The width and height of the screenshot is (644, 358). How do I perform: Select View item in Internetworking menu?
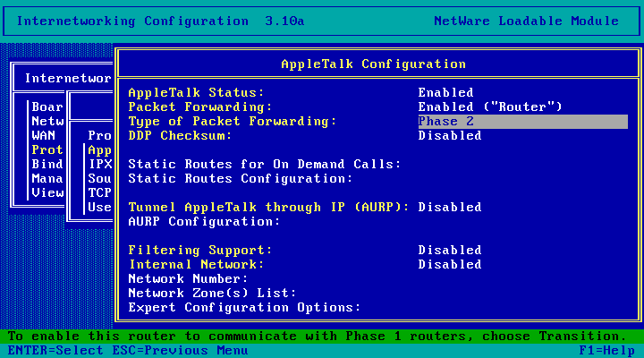pos(47,192)
